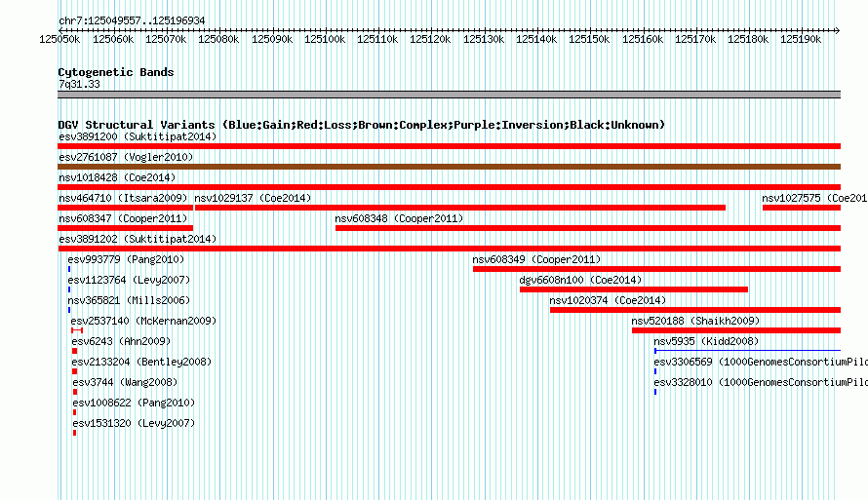Click the red bar under nsv608348
868x500 pixels.
(x=588, y=228)
